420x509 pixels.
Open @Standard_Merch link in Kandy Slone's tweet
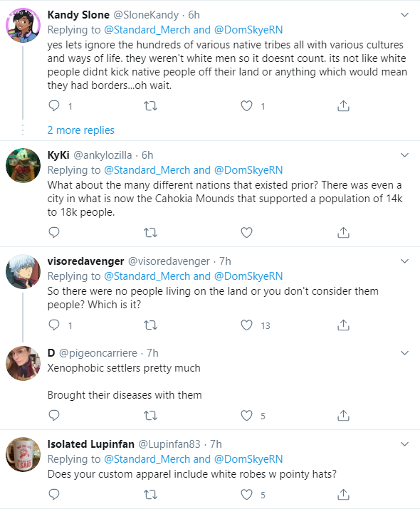(147, 30)
